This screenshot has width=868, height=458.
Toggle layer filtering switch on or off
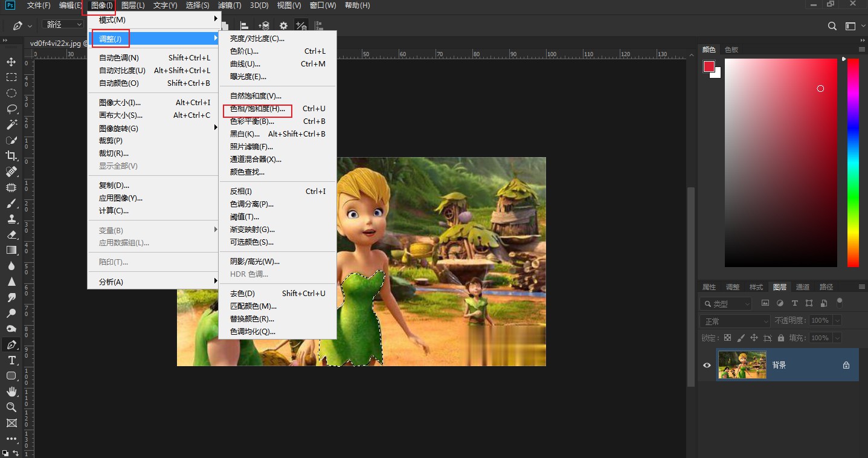click(839, 302)
